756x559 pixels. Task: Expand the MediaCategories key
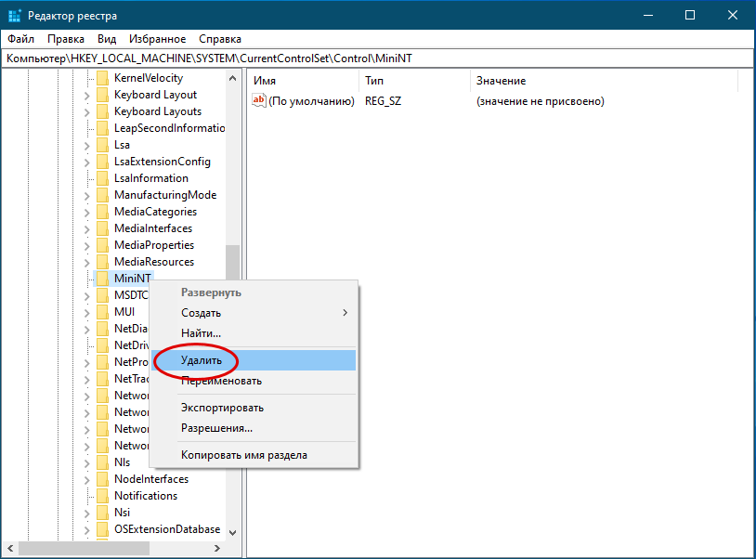click(86, 213)
